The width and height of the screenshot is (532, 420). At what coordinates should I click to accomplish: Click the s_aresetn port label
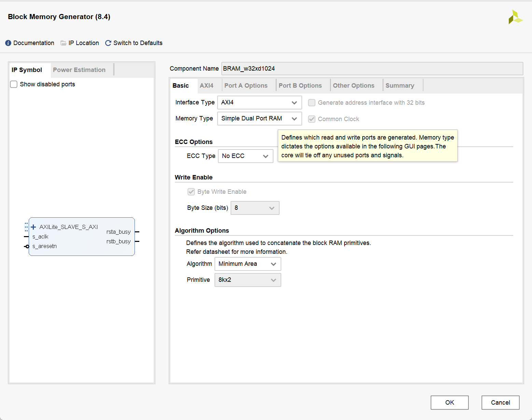[44, 246]
